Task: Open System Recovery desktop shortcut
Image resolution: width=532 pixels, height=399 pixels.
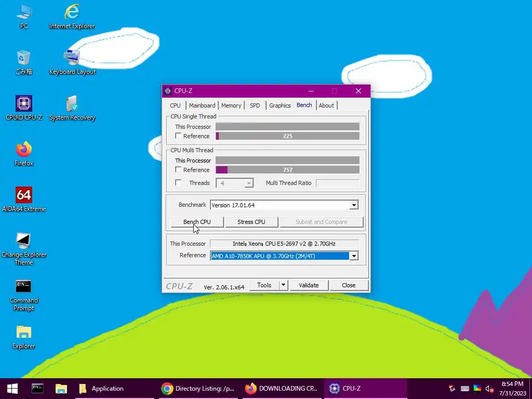Action: [x=72, y=108]
